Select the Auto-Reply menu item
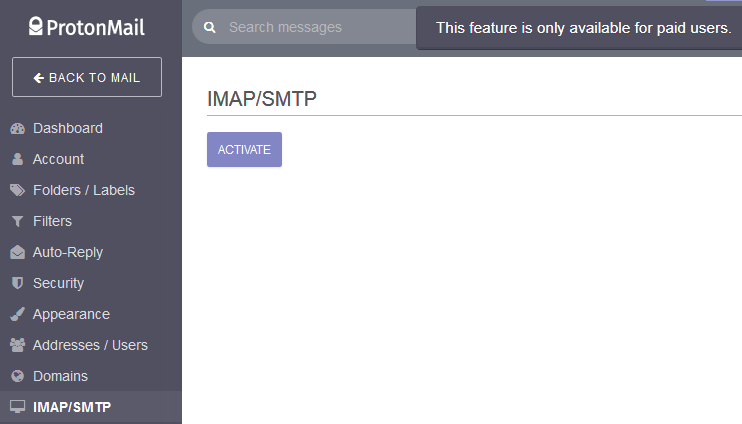Viewport: 742px width, 424px height. pyautogui.click(x=68, y=253)
